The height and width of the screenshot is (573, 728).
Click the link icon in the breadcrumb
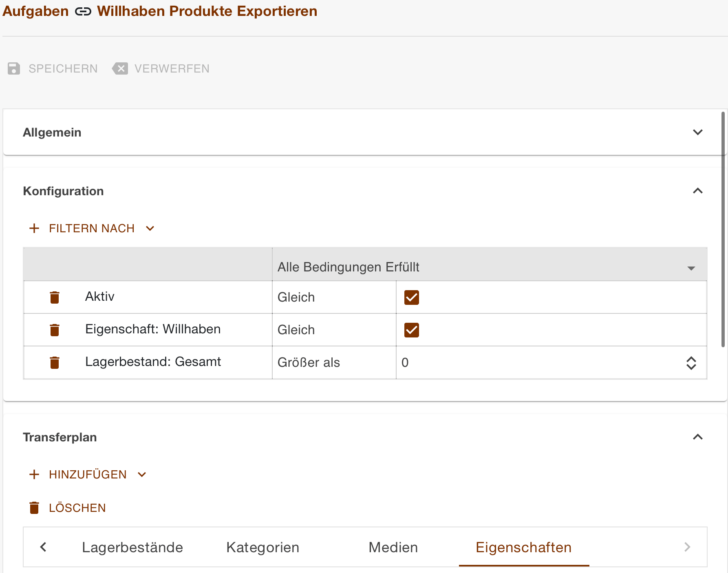pos(83,11)
